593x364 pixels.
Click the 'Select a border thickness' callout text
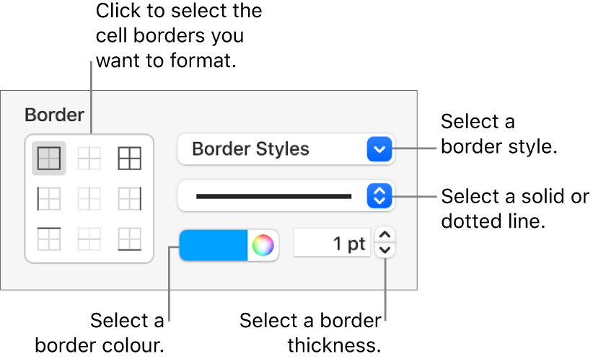(x=310, y=332)
